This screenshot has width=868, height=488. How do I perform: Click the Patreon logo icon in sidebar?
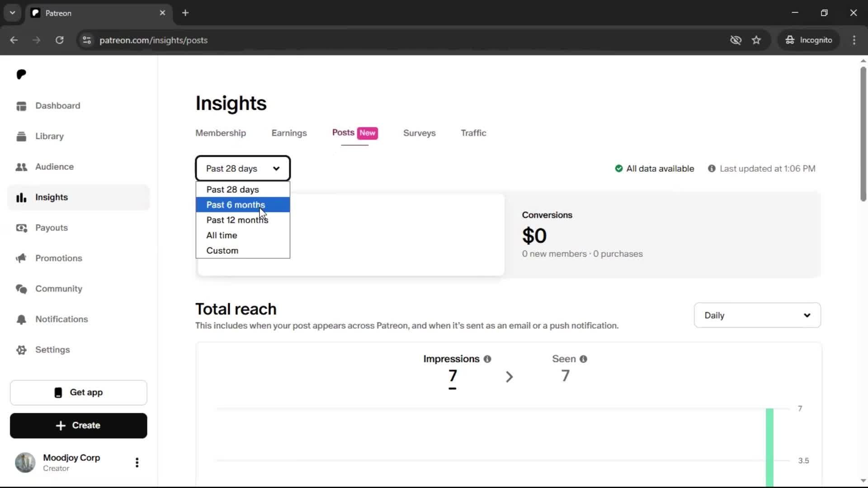click(21, 74)
